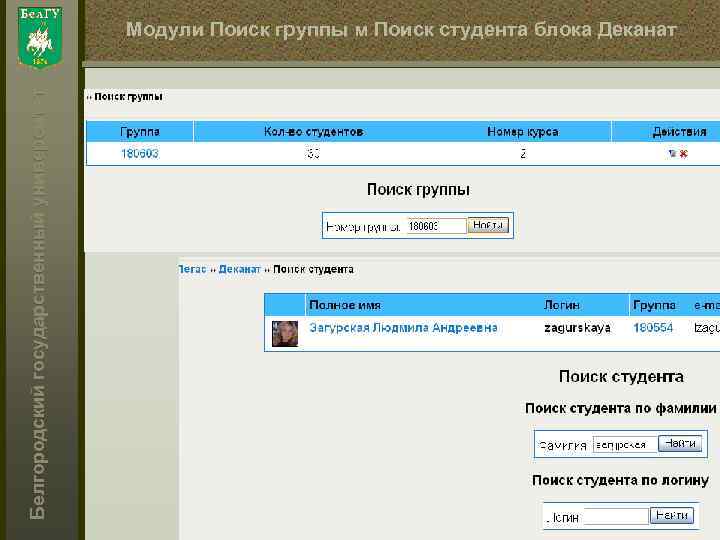Click the Номер курса column header

click(523, 132)
